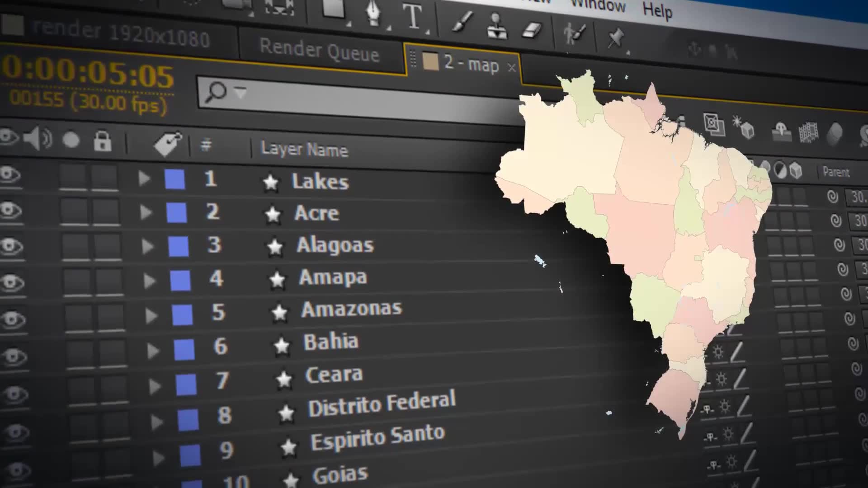The width and height of the screenshot is (868, 488).
Task: Click the Draft 3D cube icon
Action: (743, 127)
